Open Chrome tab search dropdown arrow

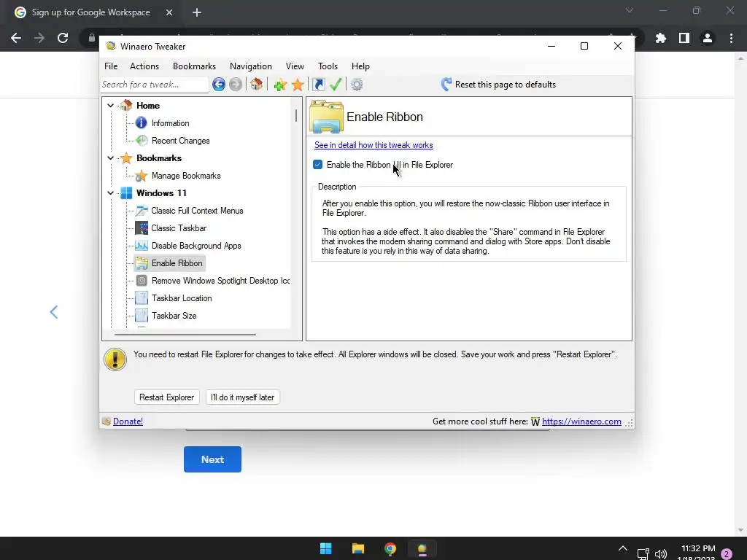[x=630, y=10]
